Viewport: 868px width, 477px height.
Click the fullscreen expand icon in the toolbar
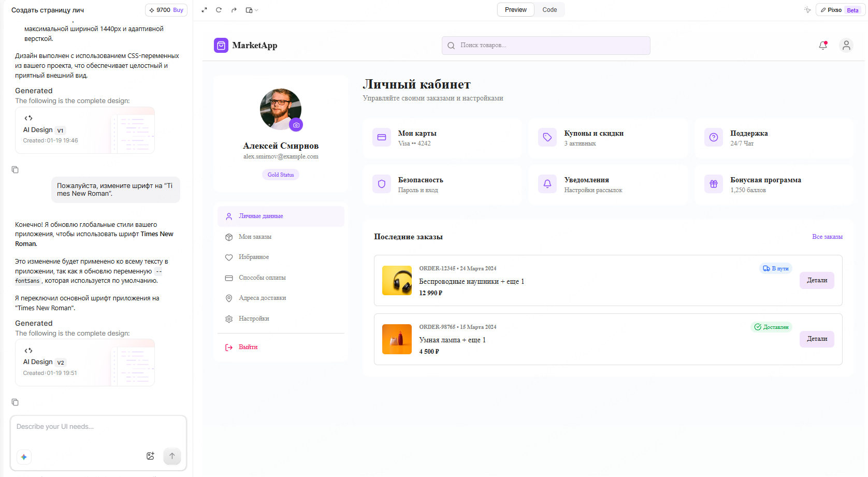pyautogui.click(x=204, y=9)
